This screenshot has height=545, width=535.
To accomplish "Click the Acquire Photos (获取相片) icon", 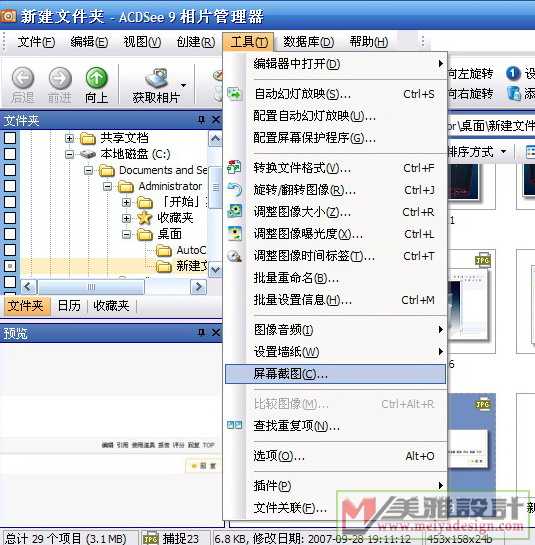I will click(157, 78).
